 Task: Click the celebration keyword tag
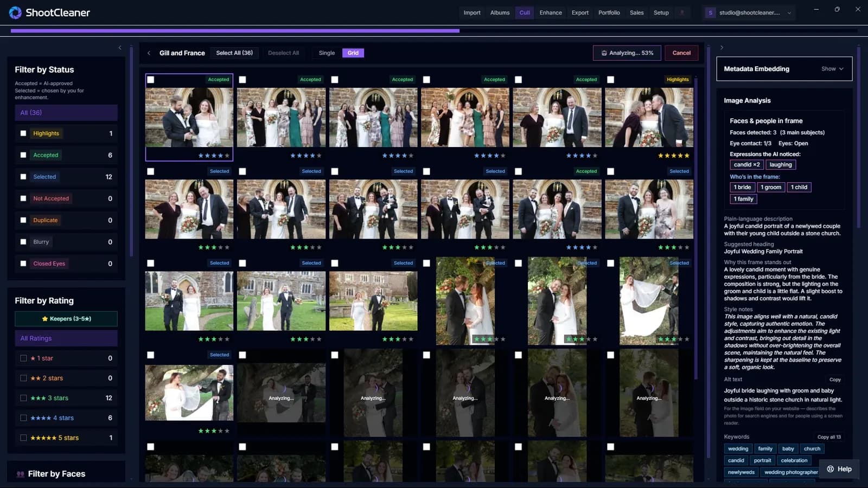794,461
